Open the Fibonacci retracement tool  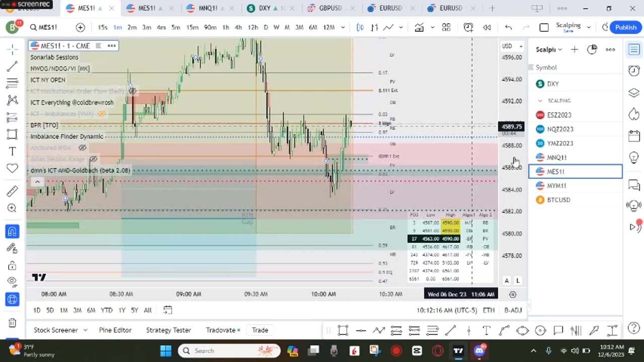pyautogui.click(x=13, y=83)
